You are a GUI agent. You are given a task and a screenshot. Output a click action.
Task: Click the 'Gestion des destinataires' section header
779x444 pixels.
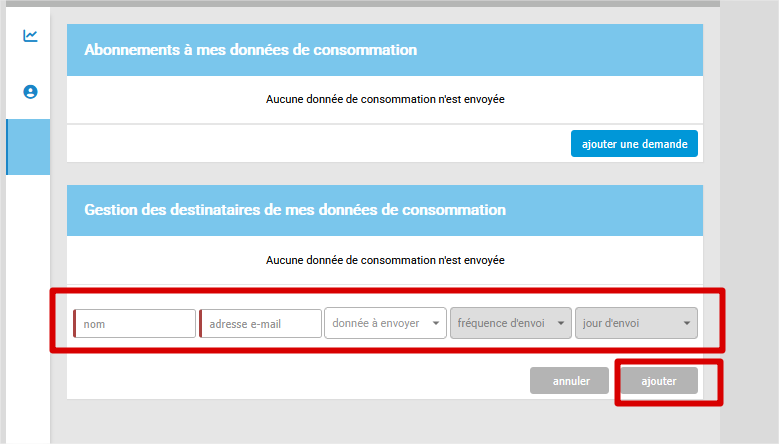click(x=295, y=210)
